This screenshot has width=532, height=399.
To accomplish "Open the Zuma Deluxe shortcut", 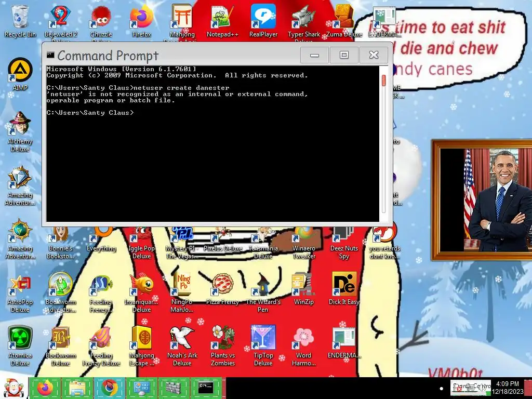I will [344, 20].
